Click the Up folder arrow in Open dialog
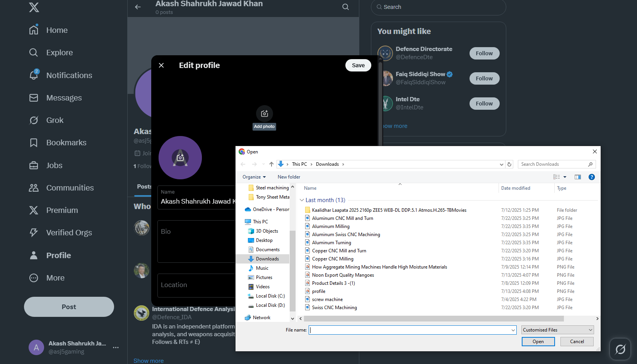Viewport: 637px width, 364px height. (x=272, y=164)
